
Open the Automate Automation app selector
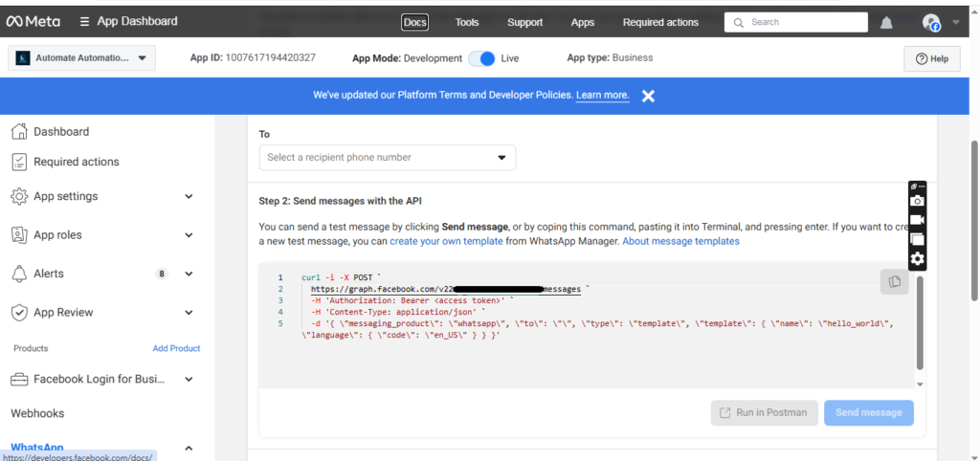[81, 58]
